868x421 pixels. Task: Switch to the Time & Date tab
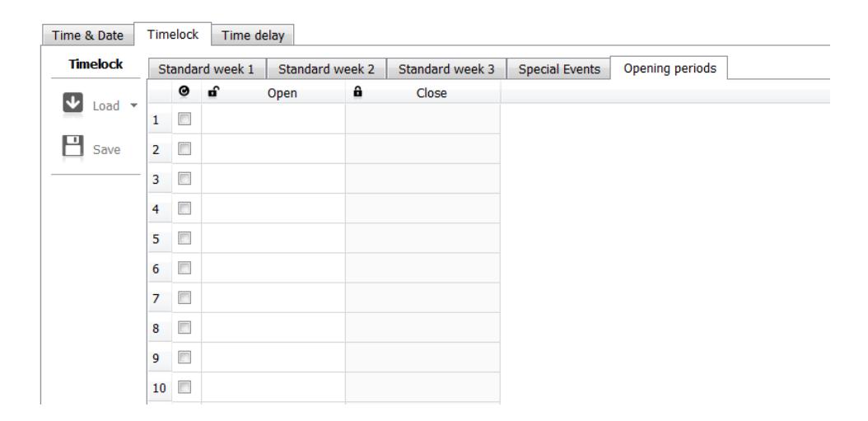point(88,35)
